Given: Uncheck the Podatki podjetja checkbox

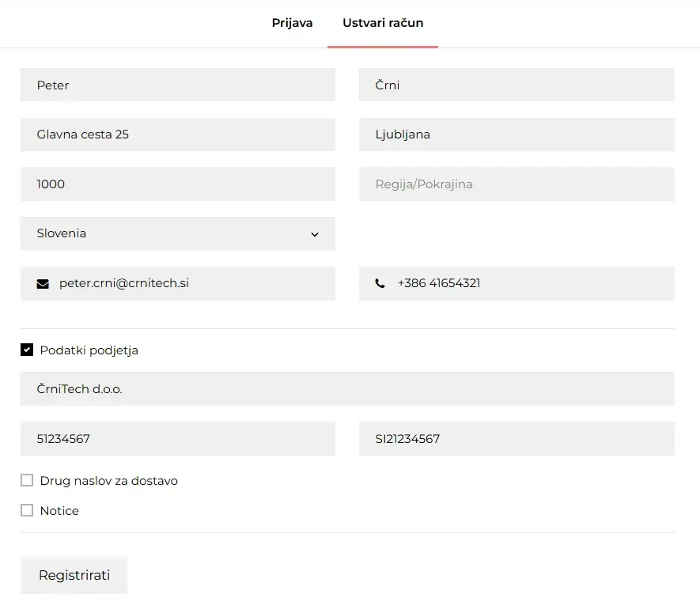Looking at the screenshot, I should (27, 350).
